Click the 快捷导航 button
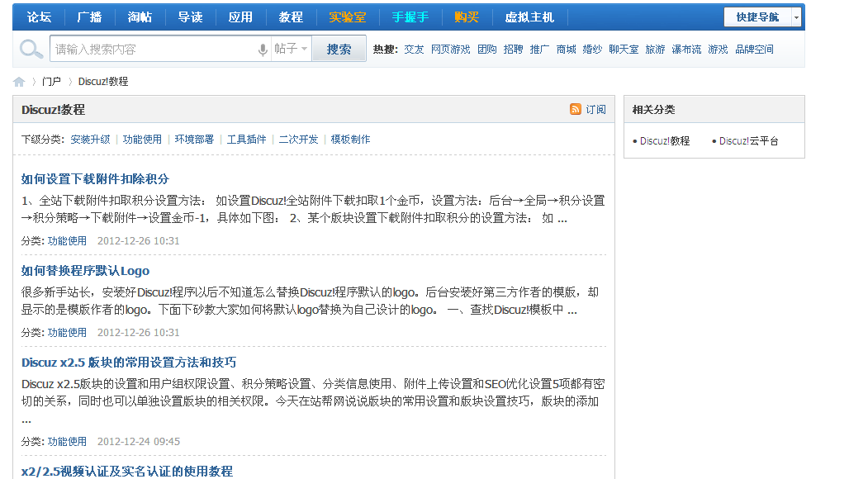 757,17
